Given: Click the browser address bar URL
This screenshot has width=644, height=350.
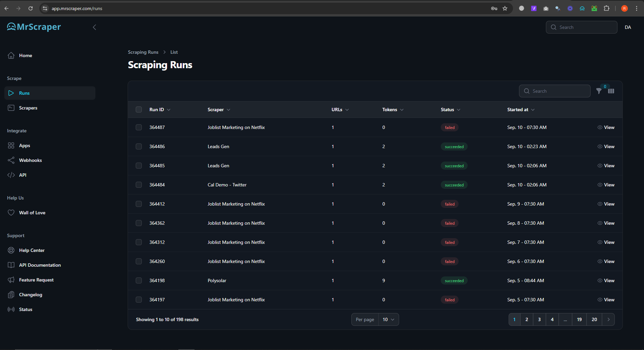Looking at the screenshot, I should (77, 8).
